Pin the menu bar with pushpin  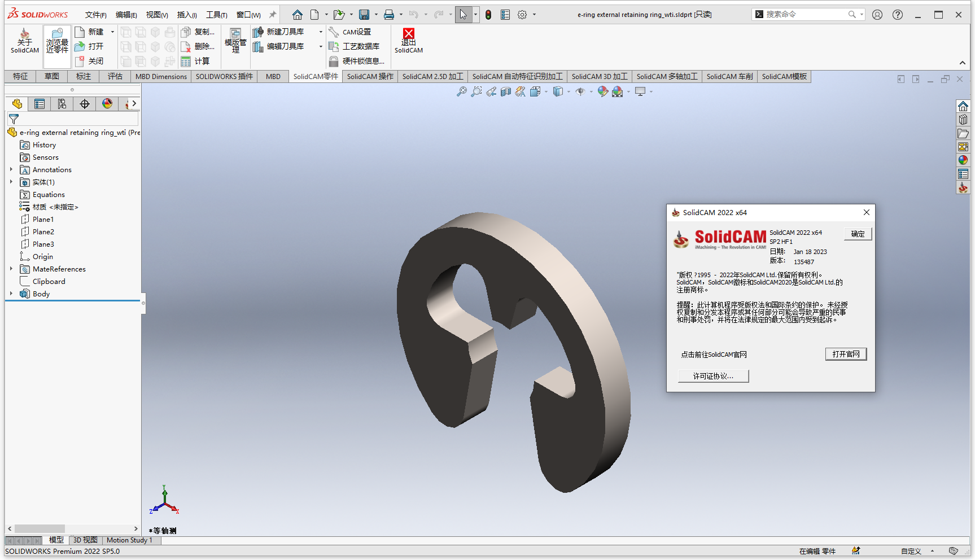[x=273, y=15]
